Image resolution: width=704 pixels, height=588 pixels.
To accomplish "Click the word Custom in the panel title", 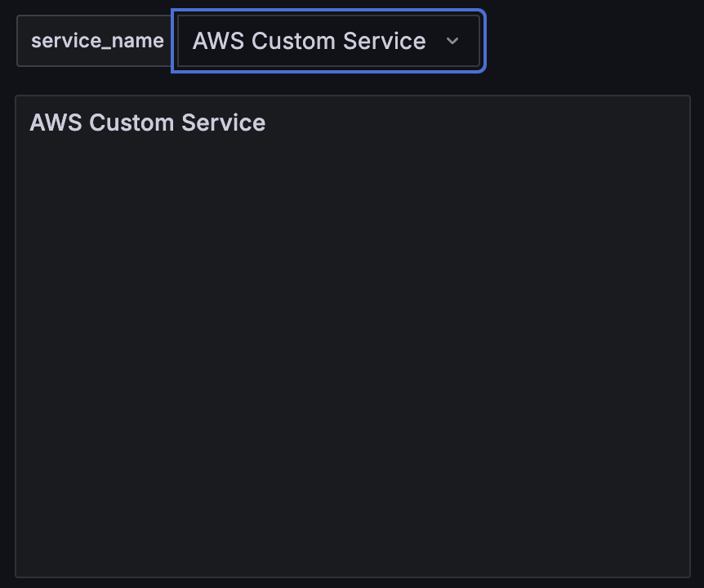I will pyautogui.click(x=131, y=122).
